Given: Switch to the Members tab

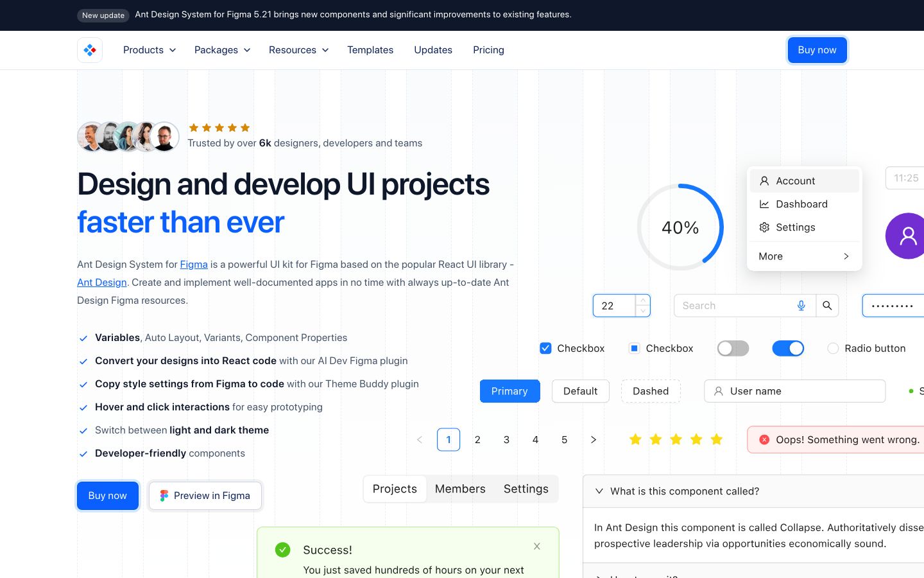Looking at the screenshot, I should (x=460, y=489).
